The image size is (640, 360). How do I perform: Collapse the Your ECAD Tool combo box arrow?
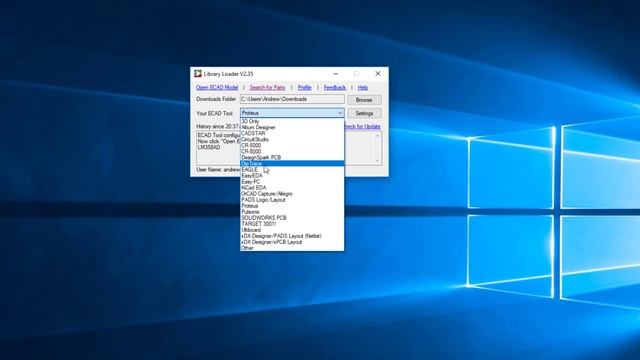[340, 113]
